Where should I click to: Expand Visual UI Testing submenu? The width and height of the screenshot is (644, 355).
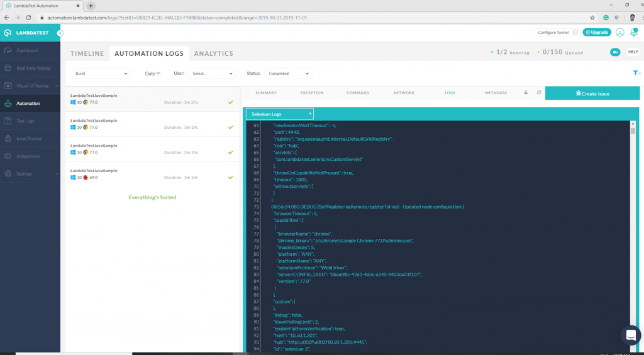(x=31, y=85)
